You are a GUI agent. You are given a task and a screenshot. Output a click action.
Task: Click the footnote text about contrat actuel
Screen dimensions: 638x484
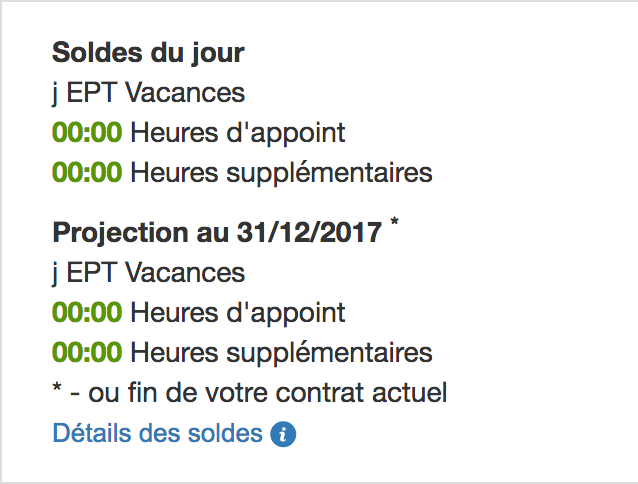[262, 393]
